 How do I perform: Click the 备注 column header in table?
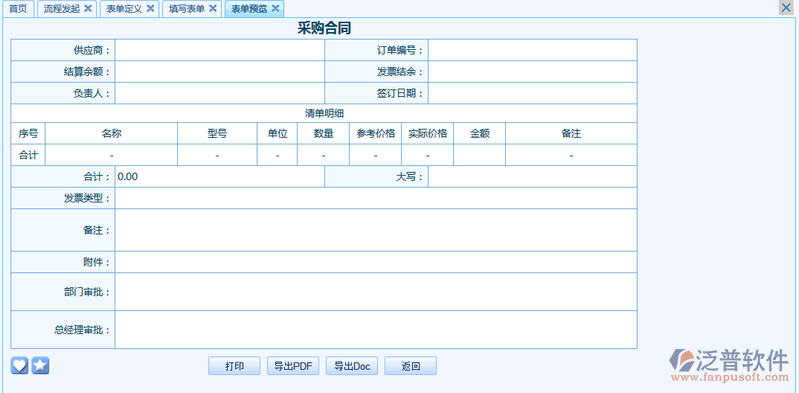point(571,134)
